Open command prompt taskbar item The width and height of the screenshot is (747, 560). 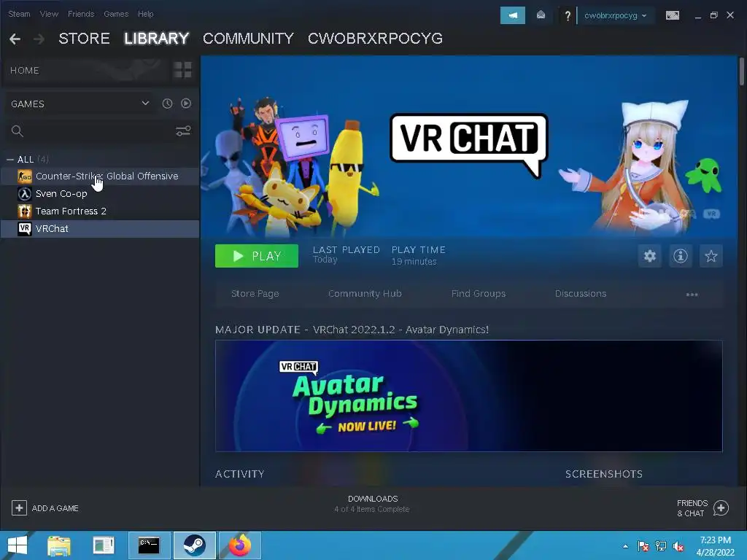(x=149, y=545)
